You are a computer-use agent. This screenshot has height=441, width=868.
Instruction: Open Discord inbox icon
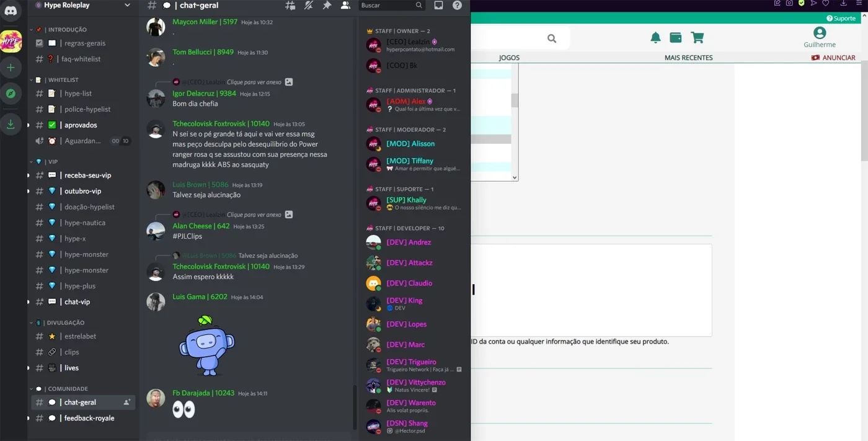(438, 6)
